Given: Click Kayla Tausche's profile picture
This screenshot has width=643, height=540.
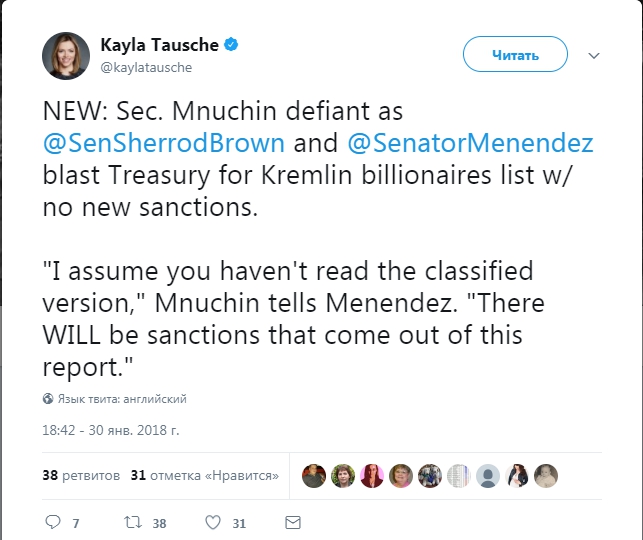Looking at the screenshot, I should coord(66,55).
